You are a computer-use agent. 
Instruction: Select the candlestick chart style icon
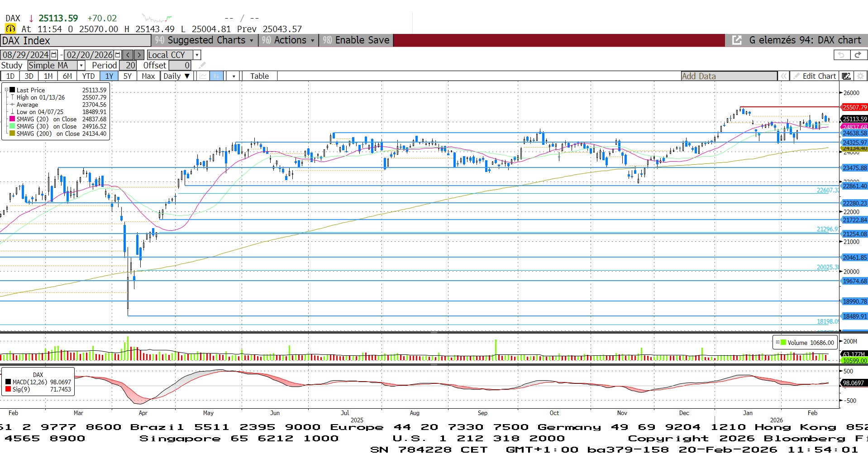click(217, 76)
